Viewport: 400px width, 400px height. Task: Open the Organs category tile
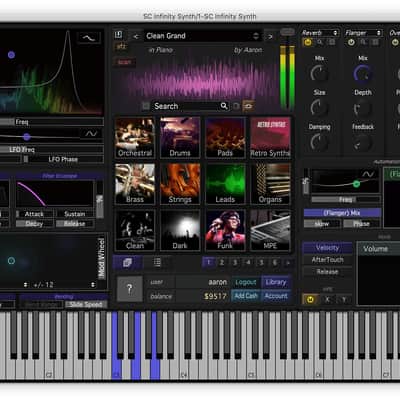(x=270, y=184)
